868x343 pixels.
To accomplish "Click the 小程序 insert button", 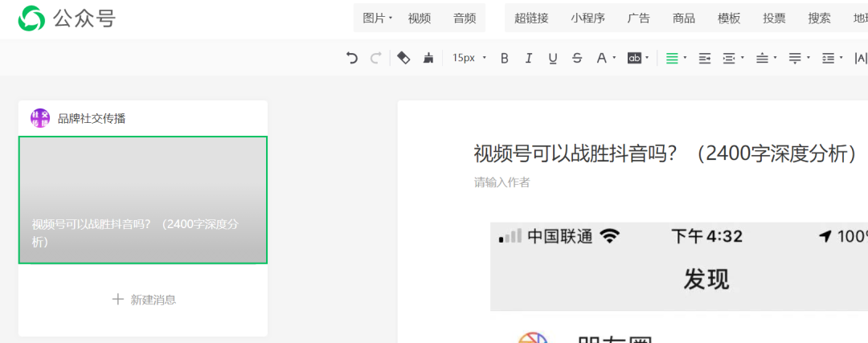I will click(x=588, y=18).
